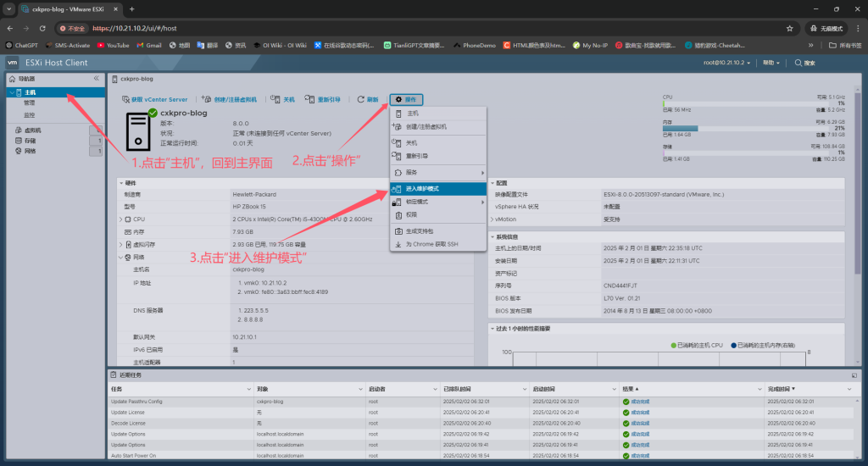Image resolution: width=868 pixels, height=466 pixels.
Task: Collapse the 主机 tree node chevron
Action: click(12, 92)
